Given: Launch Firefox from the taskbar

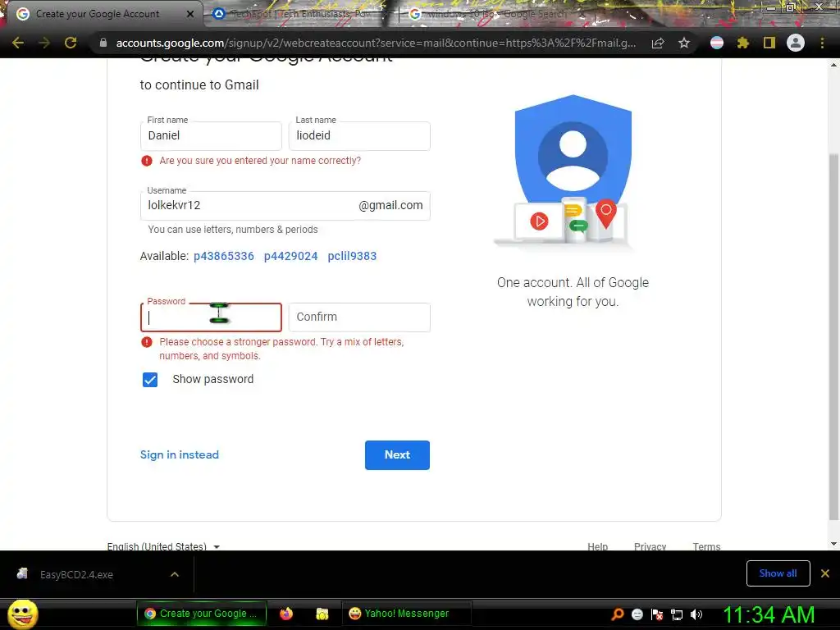Looking at the screenshot, I should coord(286,614).
